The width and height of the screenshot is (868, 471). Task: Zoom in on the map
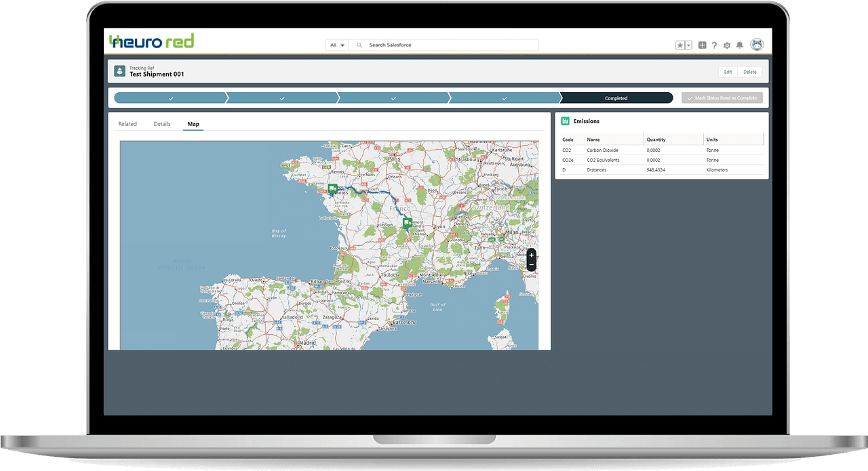click(531, 255)
